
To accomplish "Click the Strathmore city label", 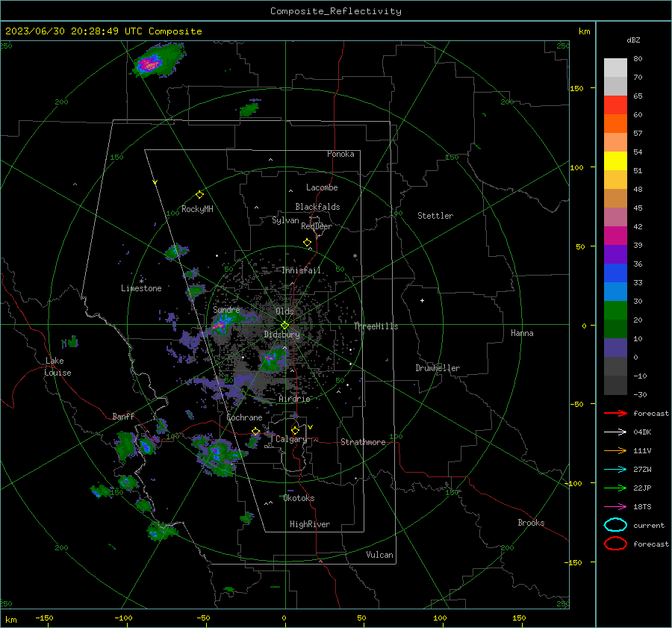I will pos(363,442).
